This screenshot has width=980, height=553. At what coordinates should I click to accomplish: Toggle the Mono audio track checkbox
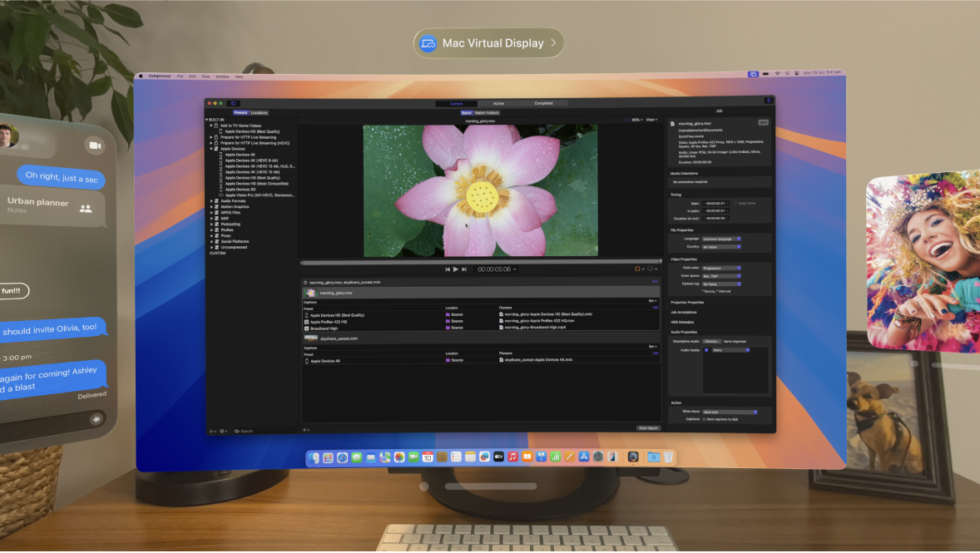[705, 350]
